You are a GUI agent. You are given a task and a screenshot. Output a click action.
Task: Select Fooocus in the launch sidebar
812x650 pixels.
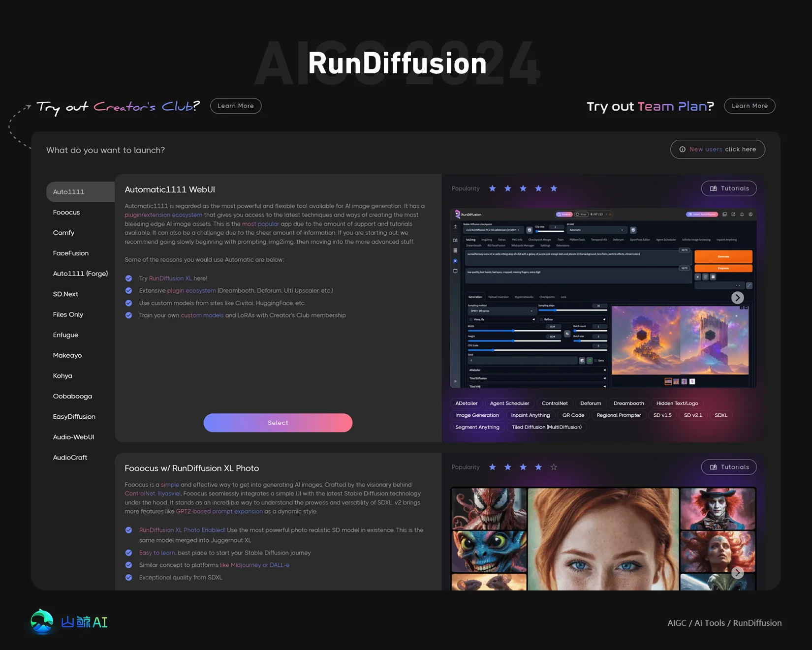point(66,212)
